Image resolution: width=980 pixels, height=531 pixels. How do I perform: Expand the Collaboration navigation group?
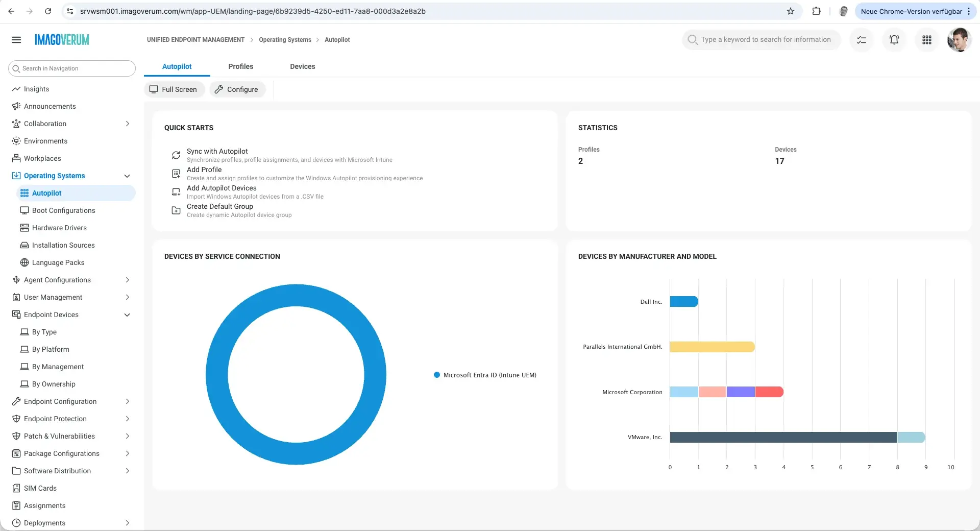tap(127, 124)
